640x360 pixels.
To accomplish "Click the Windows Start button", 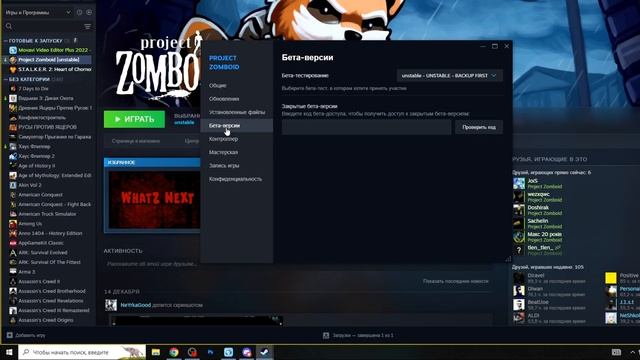I will point(9,352).
